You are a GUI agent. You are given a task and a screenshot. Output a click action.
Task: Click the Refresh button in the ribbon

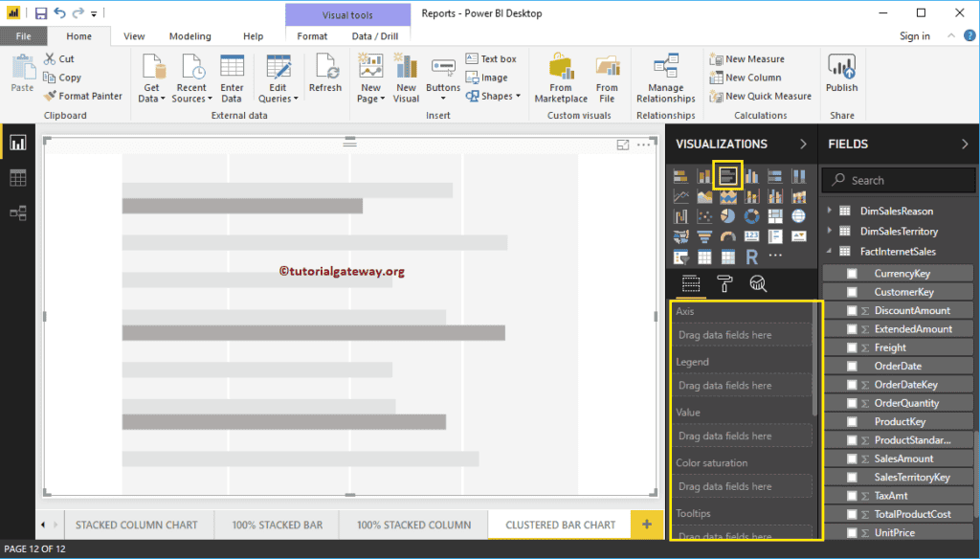[324, 77]
